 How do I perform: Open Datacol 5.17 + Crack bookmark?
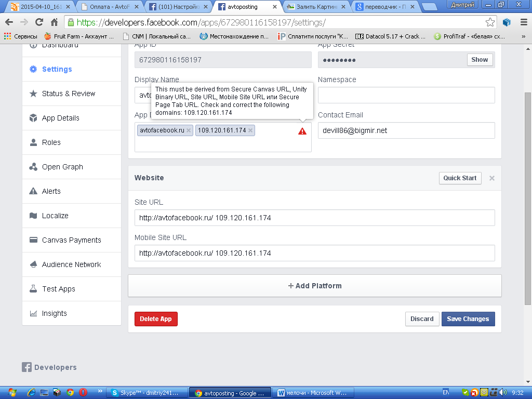[x=391, y=36]
